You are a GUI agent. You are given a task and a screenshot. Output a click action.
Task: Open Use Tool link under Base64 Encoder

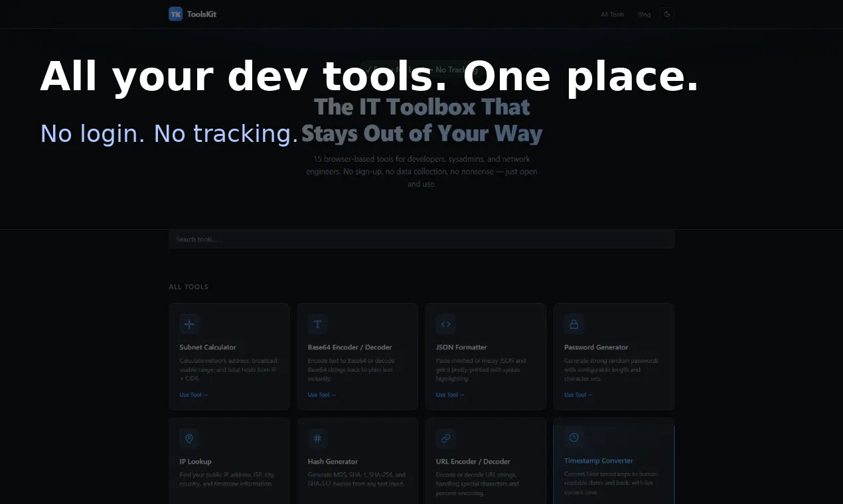(321, 395)
